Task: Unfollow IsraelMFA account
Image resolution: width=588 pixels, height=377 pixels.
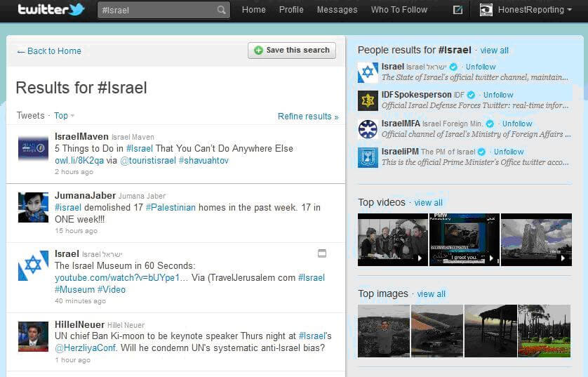Action: click(x=517, y=124)
